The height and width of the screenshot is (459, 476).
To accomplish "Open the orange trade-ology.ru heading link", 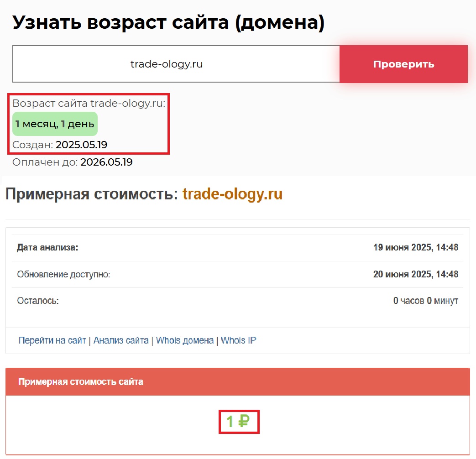I will [232, 194].
